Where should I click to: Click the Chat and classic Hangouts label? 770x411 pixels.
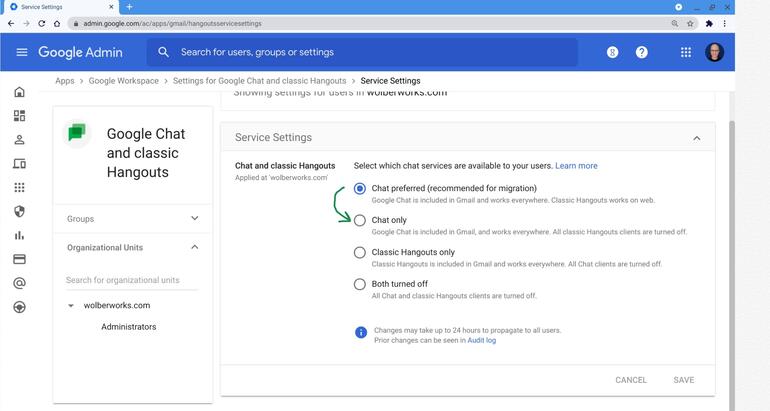click(x=285, y=166)
